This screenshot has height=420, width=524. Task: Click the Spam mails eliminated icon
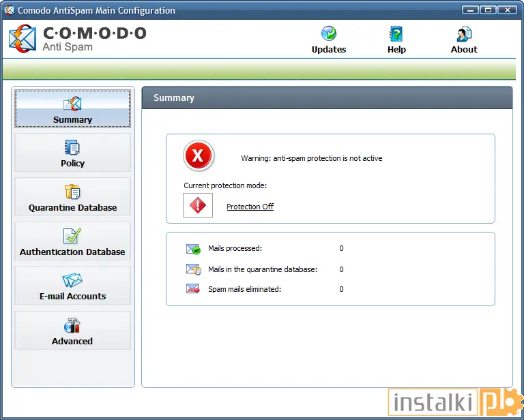pos(193,289)
